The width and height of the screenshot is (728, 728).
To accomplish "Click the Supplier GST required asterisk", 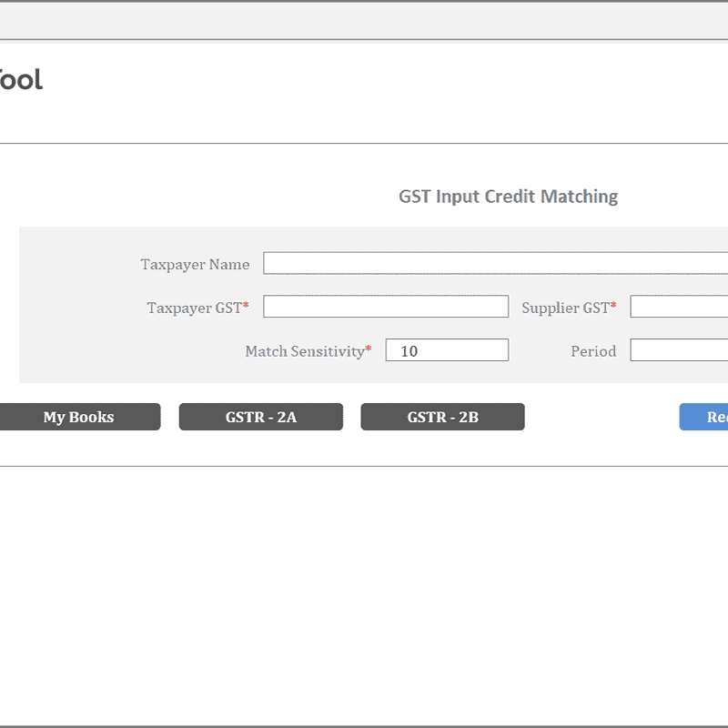I will tap(614, 303).
